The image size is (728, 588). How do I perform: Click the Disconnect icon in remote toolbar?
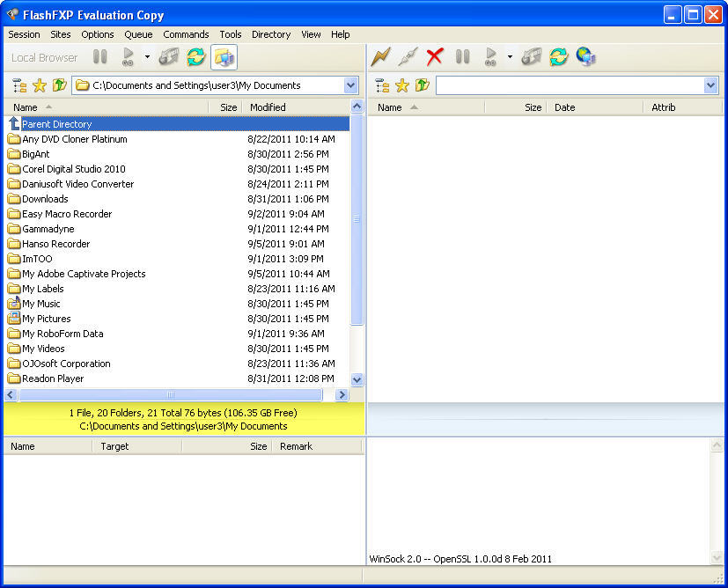tap(407, 57)
